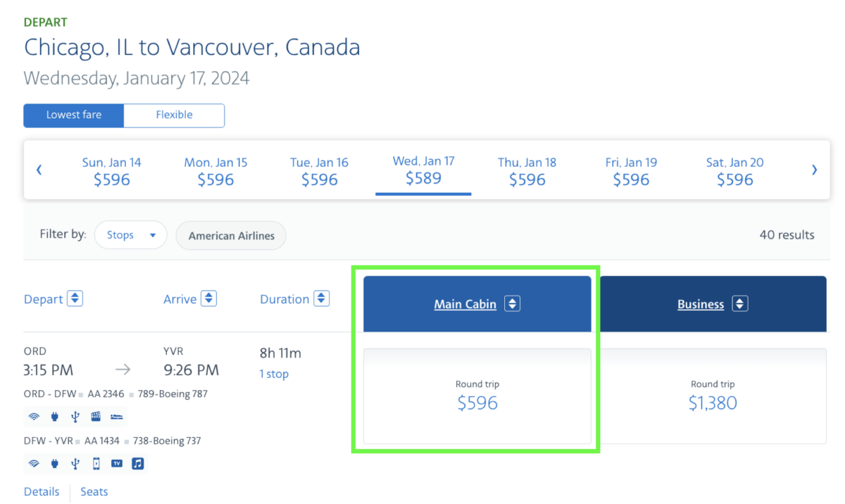Click the Wi-Fi icon for flight AA 2346

pos(34,417)
